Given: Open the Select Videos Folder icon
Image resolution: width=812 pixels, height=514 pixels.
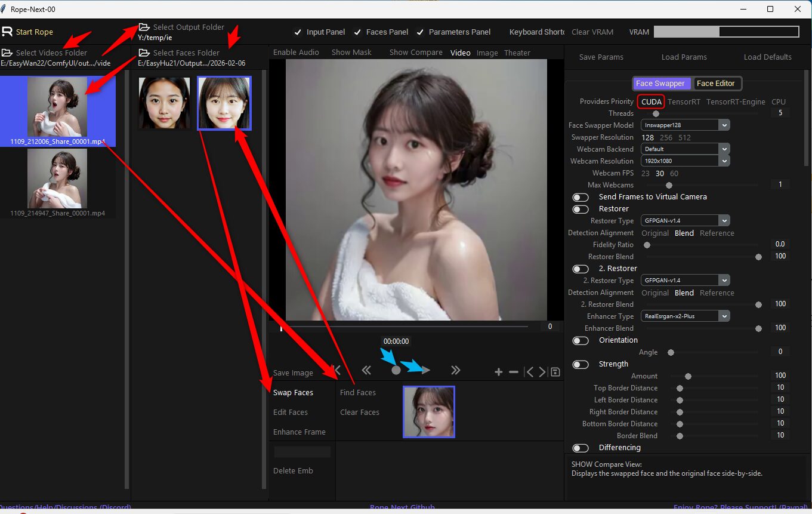Looking at the screenshot, I should 7,53.
